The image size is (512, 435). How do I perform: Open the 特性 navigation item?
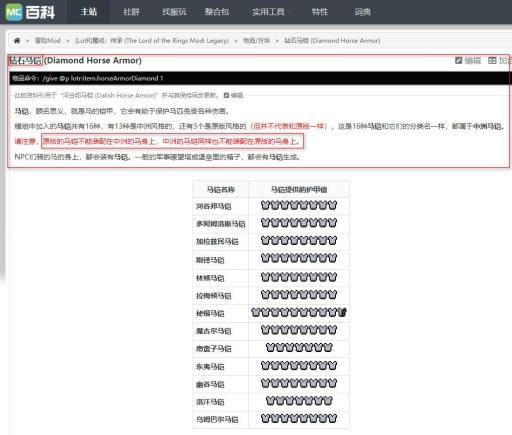click(320, 12)
